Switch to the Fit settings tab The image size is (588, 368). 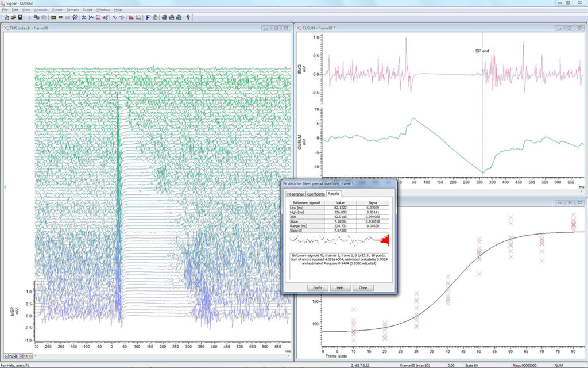(x=295, y=194)
